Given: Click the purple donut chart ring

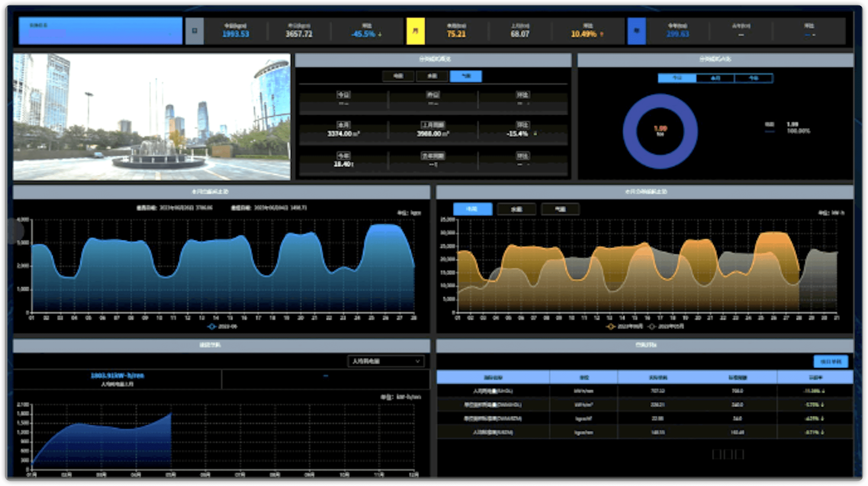Looking at the screenshot, I should pos(630,132).
